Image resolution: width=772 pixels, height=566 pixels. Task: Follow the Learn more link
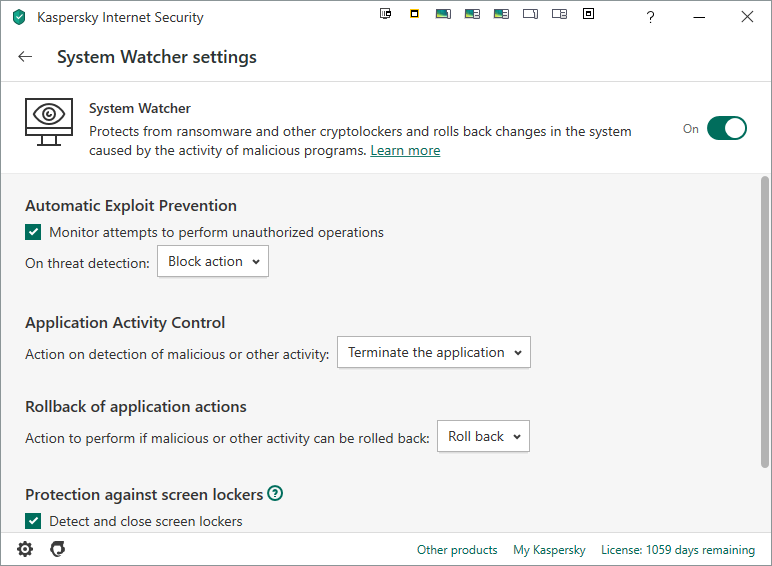pos(405,151)
